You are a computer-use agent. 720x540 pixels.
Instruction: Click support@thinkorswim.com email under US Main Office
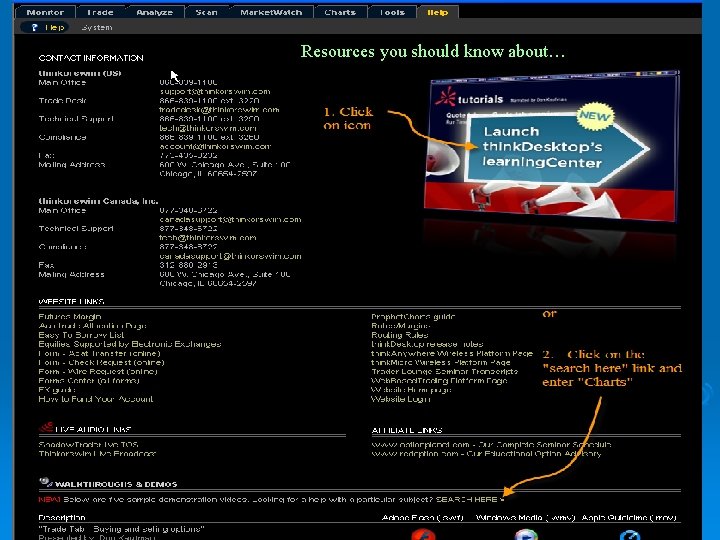(x=215, y=91)
